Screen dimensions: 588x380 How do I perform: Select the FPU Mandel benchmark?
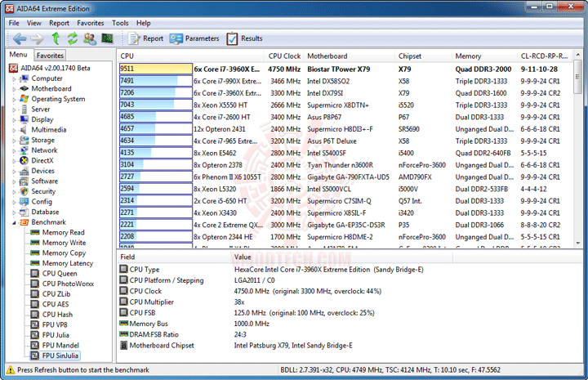60,345
